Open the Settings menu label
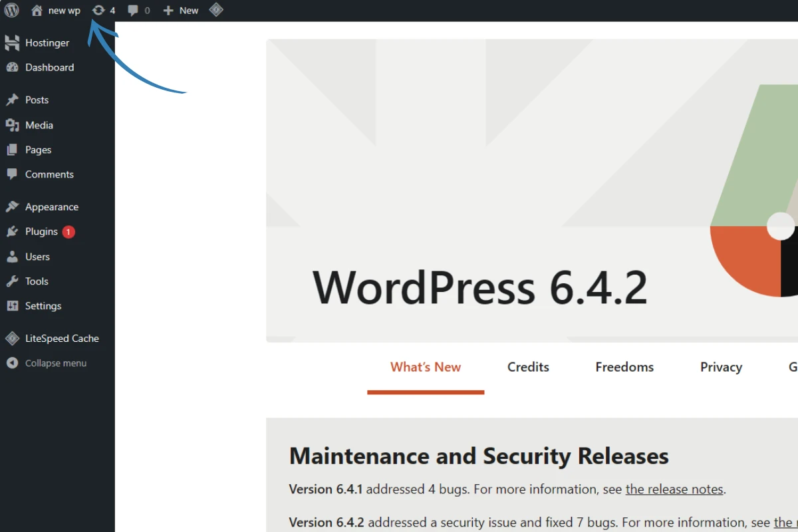The width and height of the screenshot is (798, 532). click(43, 306)
